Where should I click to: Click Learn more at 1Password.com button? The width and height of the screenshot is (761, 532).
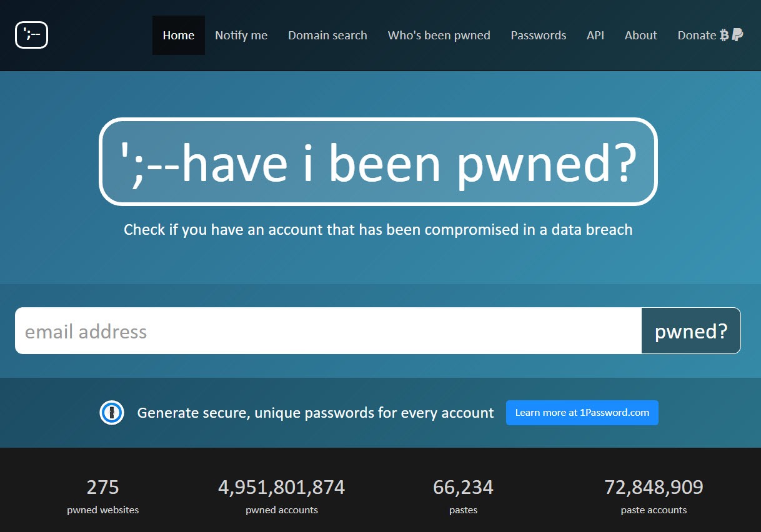coord(582,413)
